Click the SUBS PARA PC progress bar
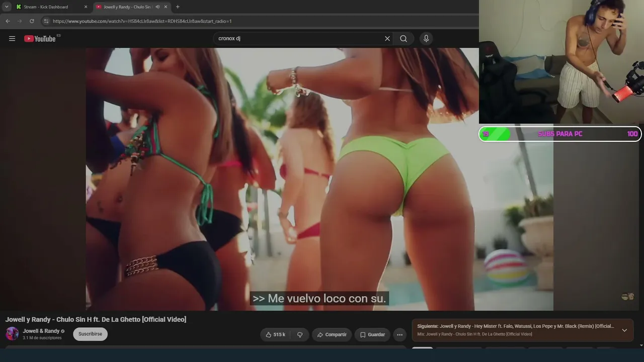 (559, 134)
